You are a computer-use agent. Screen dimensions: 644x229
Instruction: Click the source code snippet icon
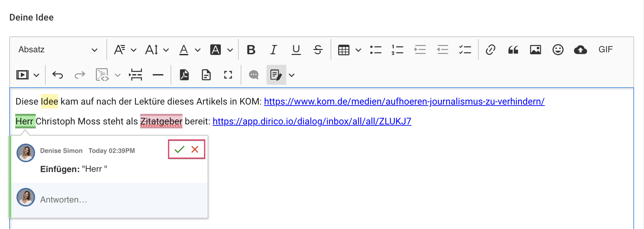pos(102,75)
